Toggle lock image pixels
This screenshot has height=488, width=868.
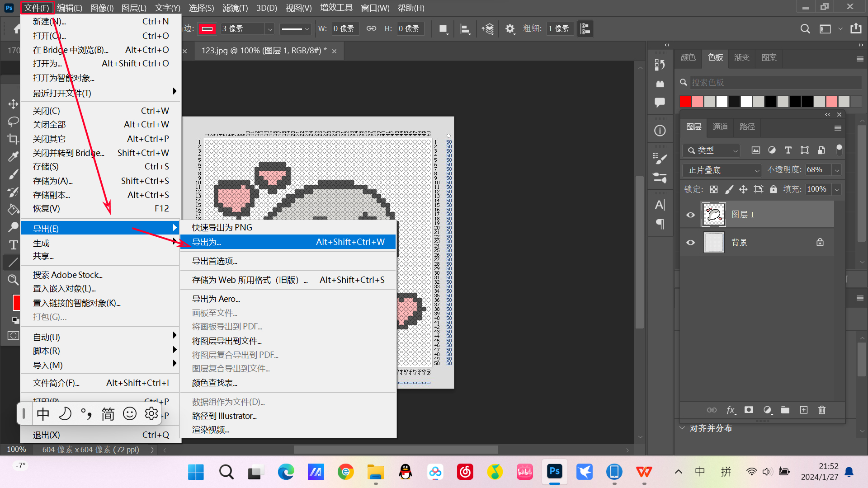pyautogui.click(x=729, y=189)
